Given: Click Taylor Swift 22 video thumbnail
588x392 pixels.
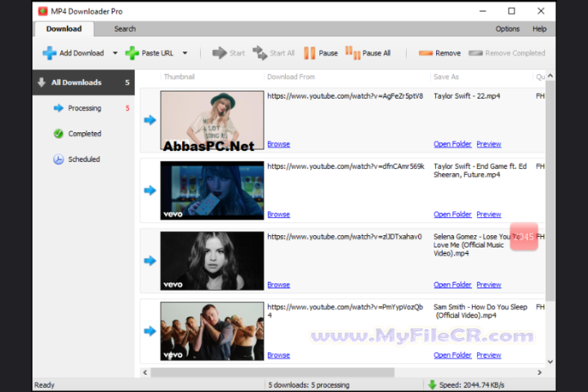Looking at the screenshot, I should coord(212,120).
